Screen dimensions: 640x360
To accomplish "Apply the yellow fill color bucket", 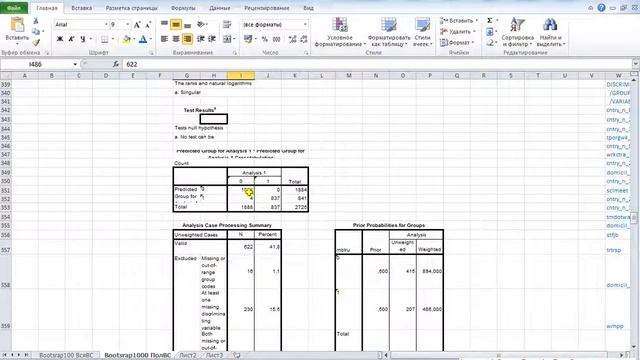I will tap(127, 39).
